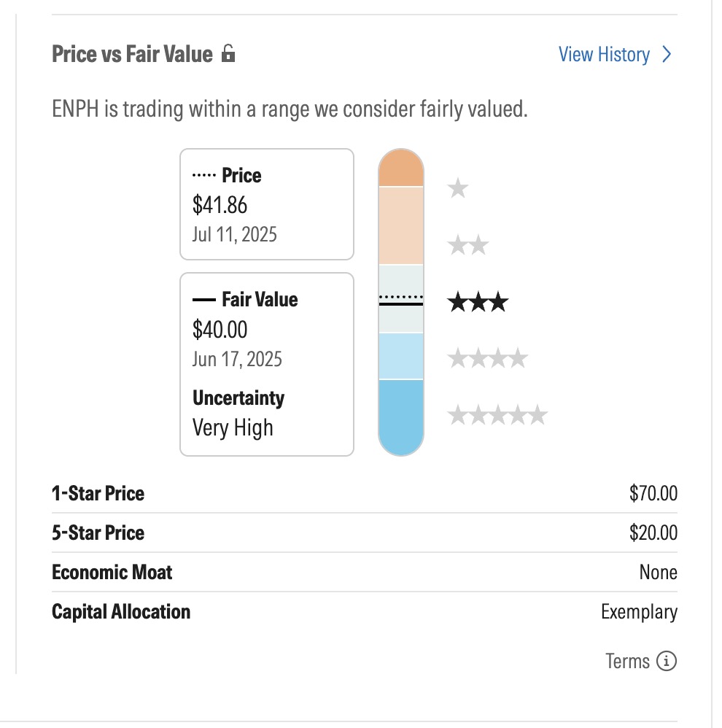The width and height of the screenshot is (722, 728).
Task: Click the light peach gauge segment
Action: pyautogui.click(x=401, y=225)
